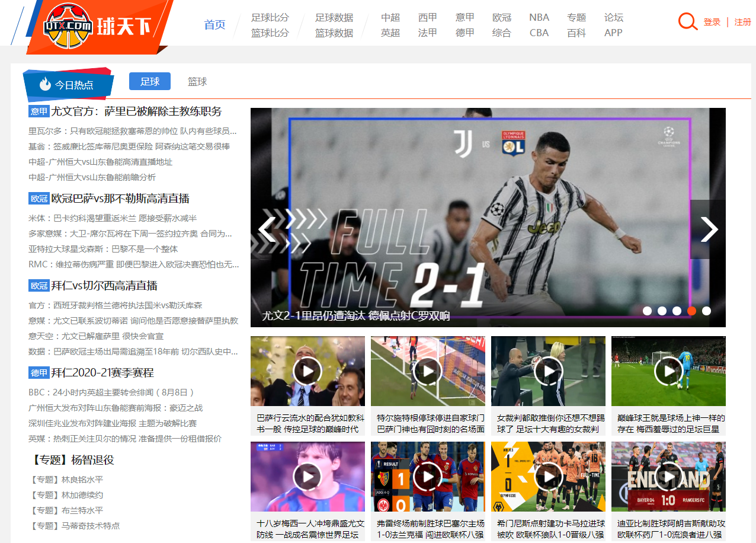The width and height of the screenshot is (756, 543).
Task: Select the second carousel dot
Action: coord(662,311)
